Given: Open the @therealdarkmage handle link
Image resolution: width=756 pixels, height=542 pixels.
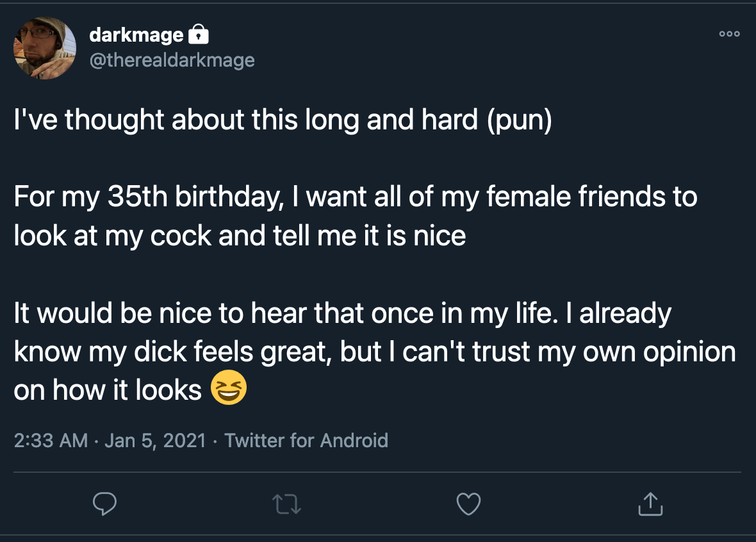Looking at the screenshot, I should click(x=172, y=60).
